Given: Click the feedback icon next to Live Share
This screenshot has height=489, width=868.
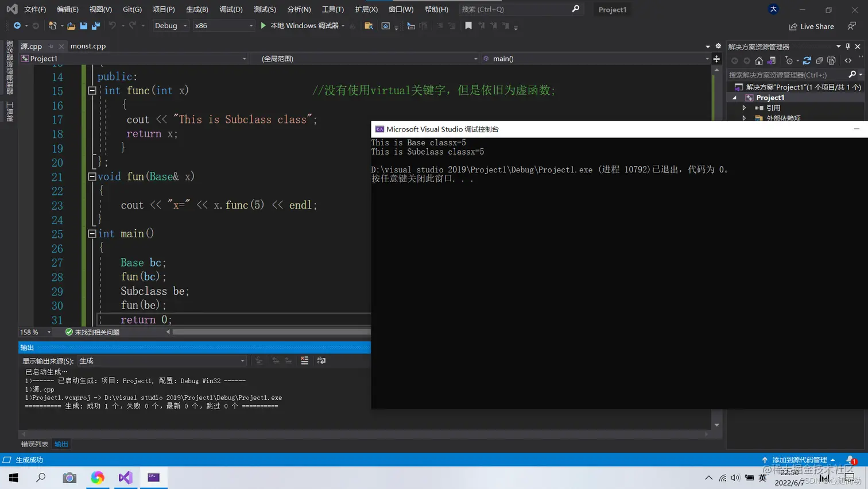Looking at the screenshot, I should [x=852, y=26].
